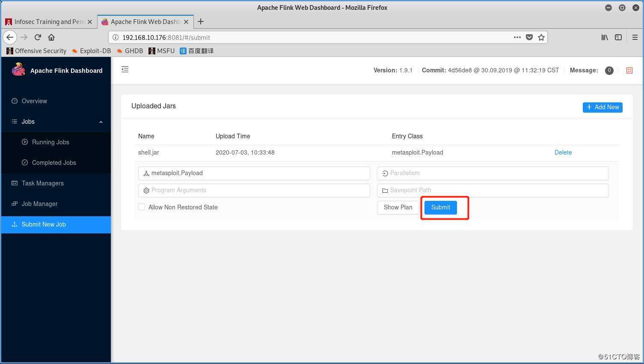This screenshot has width=644, height=364.
Task: Click the Submit New Job upload icon
Action: coord(15,224)
